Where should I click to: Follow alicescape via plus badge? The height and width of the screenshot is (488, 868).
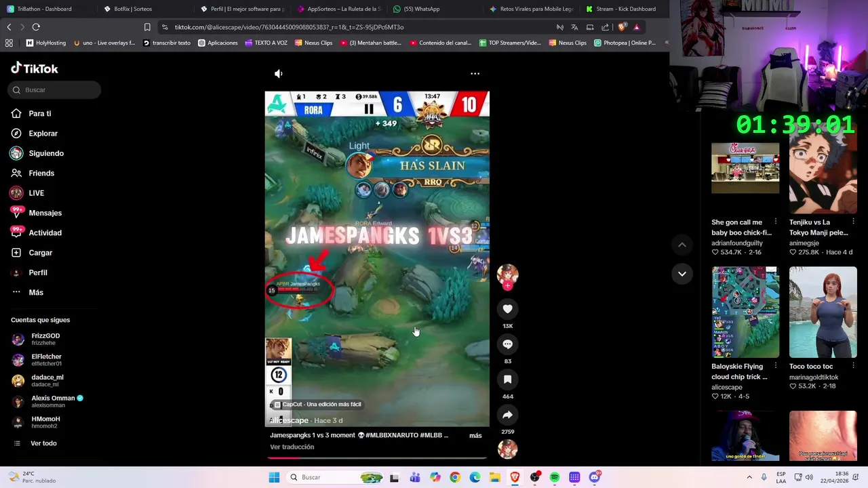pos(507,286)
